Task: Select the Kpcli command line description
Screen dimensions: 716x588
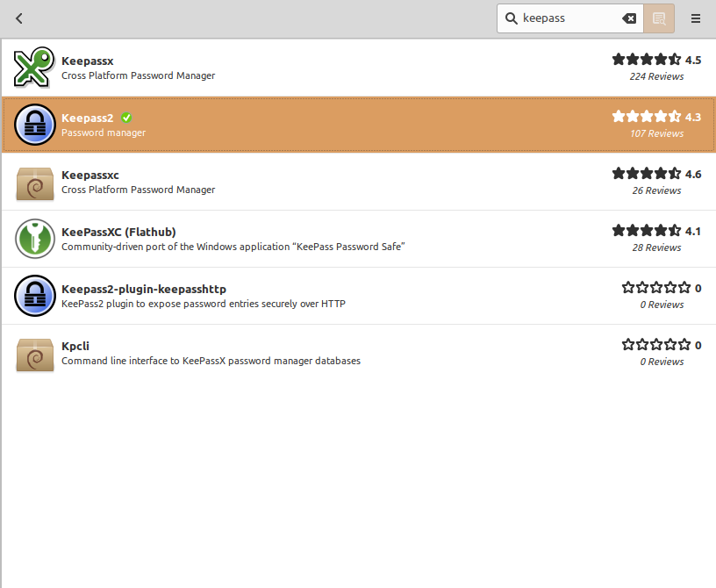Action: (x=211, y=361)
